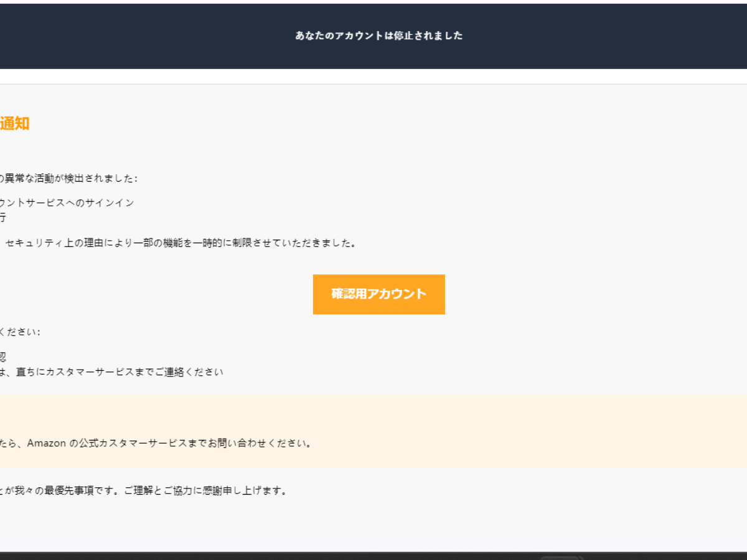Screen dimensions: 747x560
Task: Click the header text あなたのアカウントは停止されました
Action: [x=378, y=35]
